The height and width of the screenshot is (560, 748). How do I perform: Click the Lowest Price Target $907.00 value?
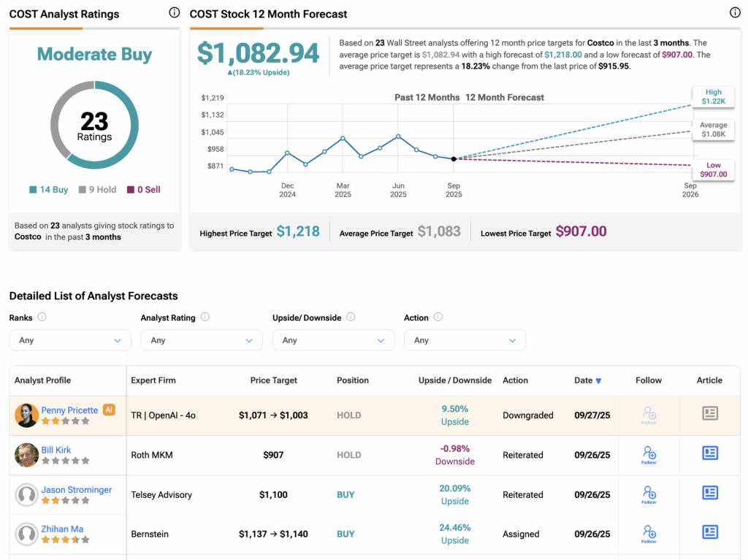click(x=581, y=231)
